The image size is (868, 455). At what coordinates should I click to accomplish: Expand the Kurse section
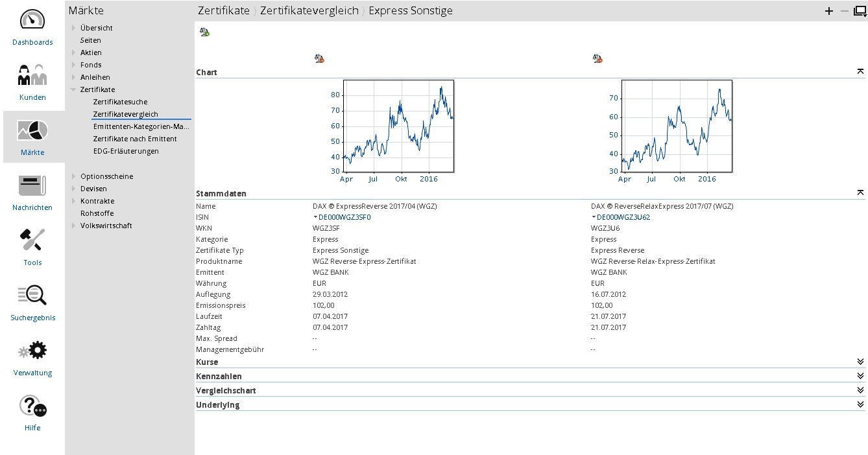click(860, 362)
